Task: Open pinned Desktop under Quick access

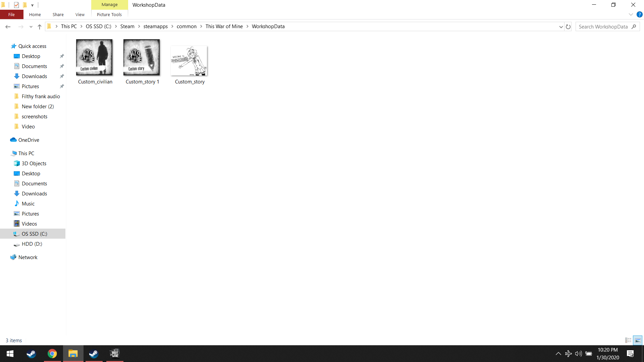Action: point(31,56)
